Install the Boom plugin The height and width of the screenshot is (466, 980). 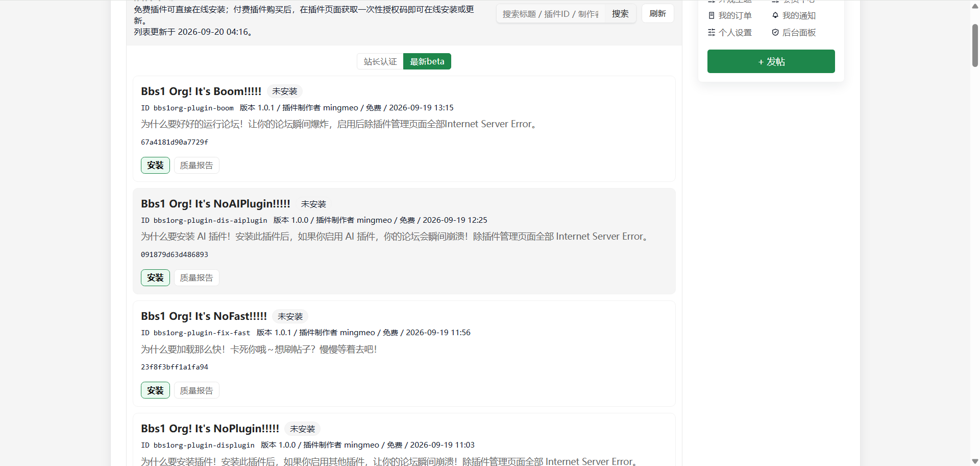coord(155,166)
